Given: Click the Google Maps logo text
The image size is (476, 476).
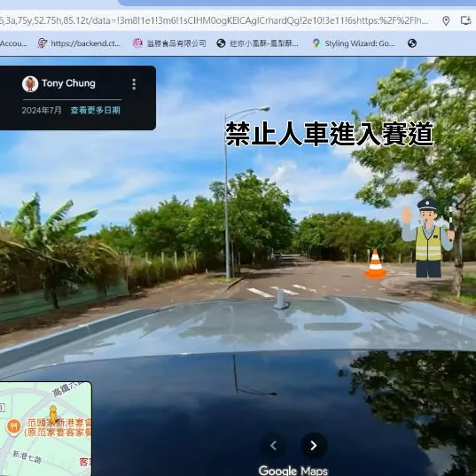Looking at the screenshot, I should pyautogui.click(x=293, y=470).
